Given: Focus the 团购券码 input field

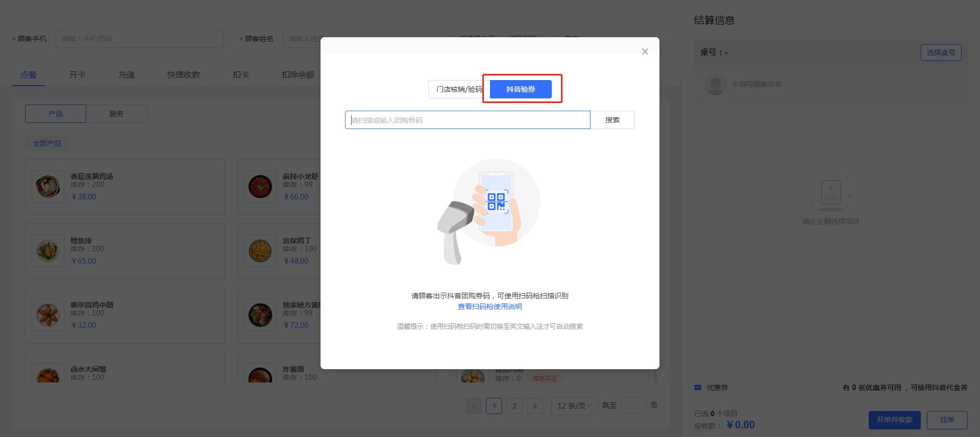Looking at the screenshot, I should 468,120.
